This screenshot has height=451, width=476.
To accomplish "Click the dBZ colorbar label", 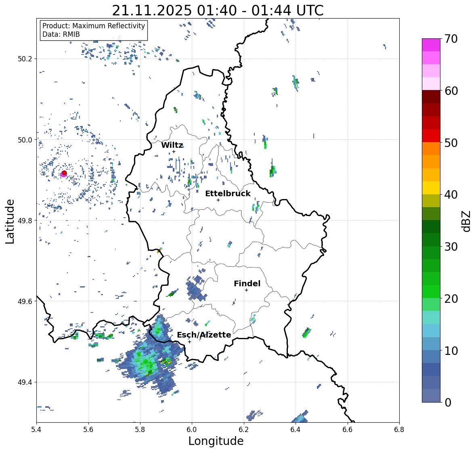I will [467, 221].
